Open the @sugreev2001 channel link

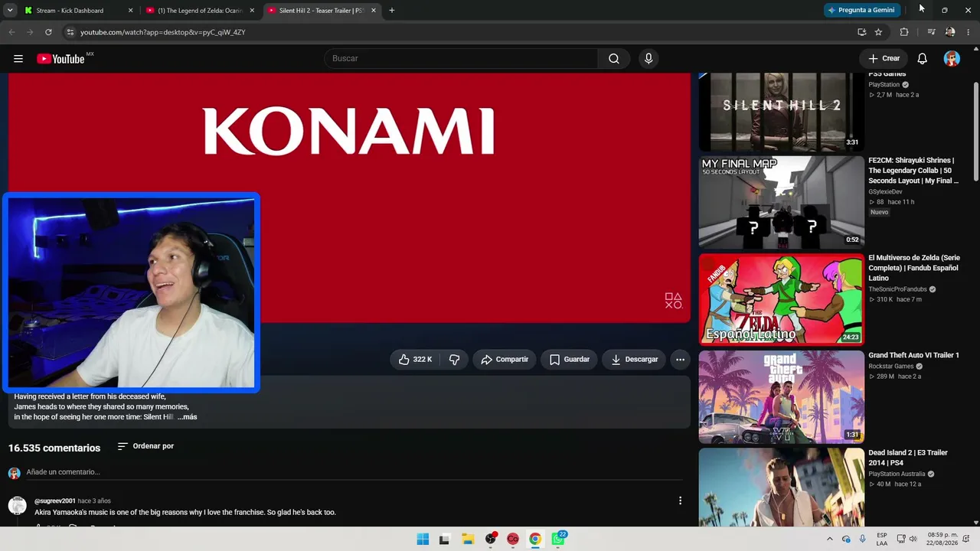(x=55, y=501)
